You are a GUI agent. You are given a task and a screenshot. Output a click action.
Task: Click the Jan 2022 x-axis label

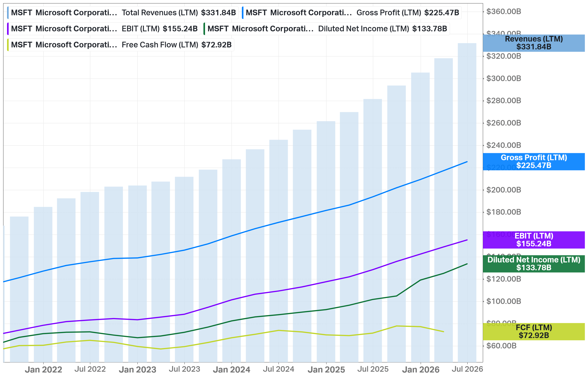[x=44, y=369]
